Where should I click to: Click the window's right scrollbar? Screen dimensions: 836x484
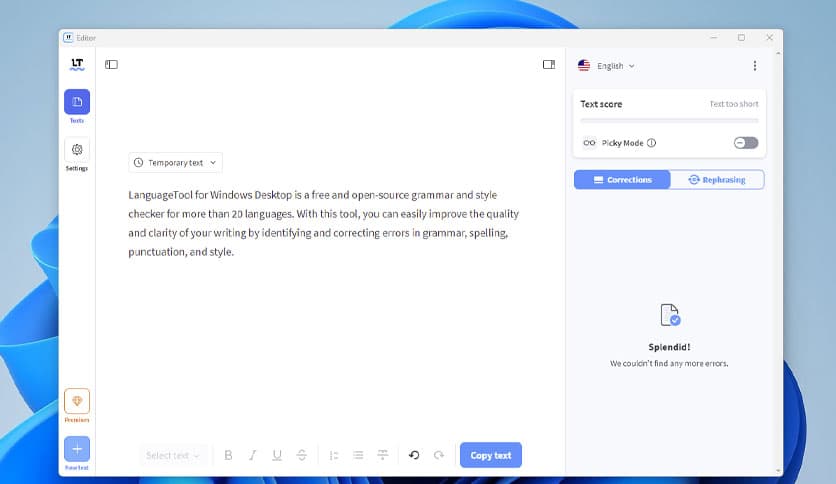coord(778,262)
